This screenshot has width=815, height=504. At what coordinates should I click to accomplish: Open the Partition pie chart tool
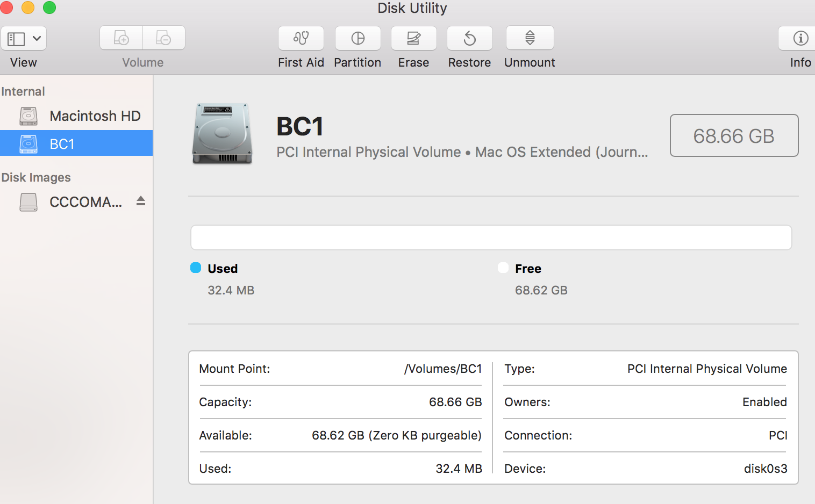[x=358, y=39]
